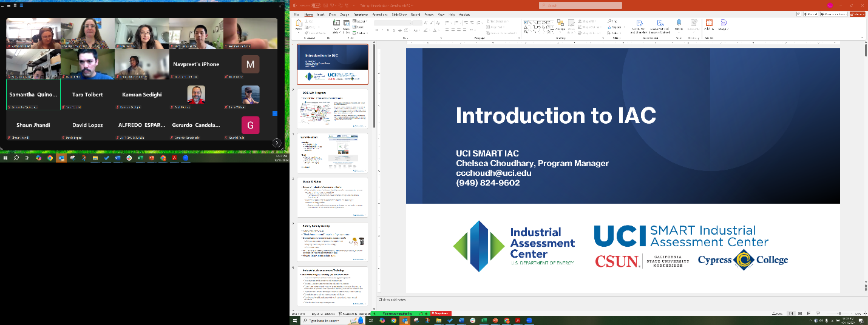Expand the Replace dropdown arrow
This screenshot has width=868, height=325.
625,27
